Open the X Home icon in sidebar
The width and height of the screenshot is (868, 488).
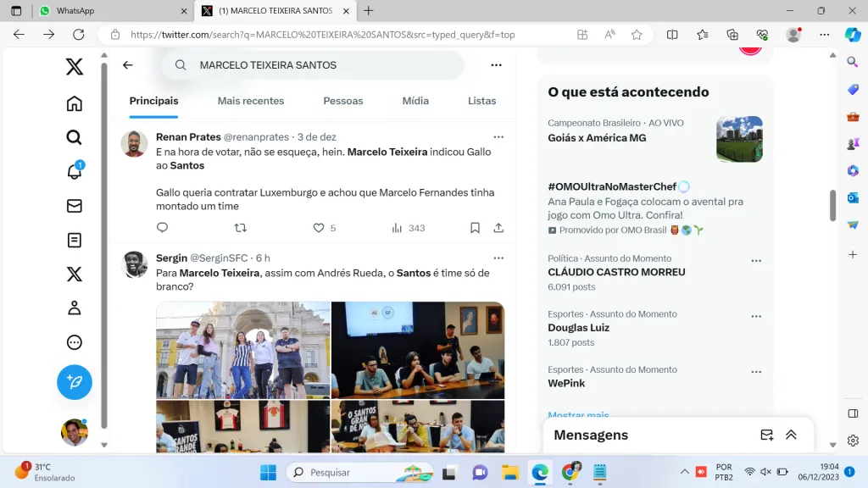[75, 103]
